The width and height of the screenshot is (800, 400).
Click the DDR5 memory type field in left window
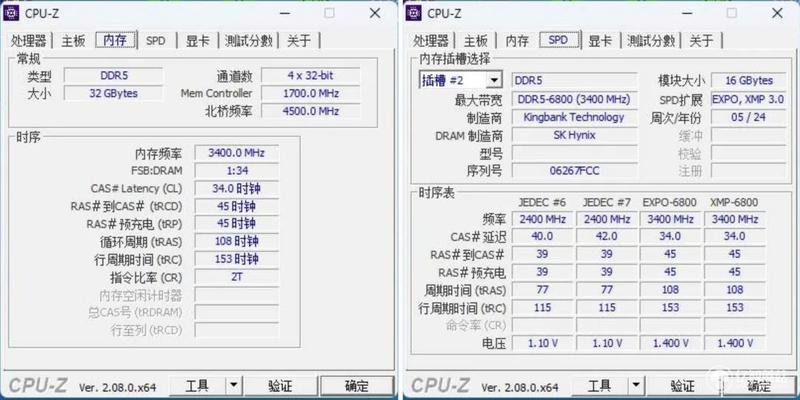(114, 76)
